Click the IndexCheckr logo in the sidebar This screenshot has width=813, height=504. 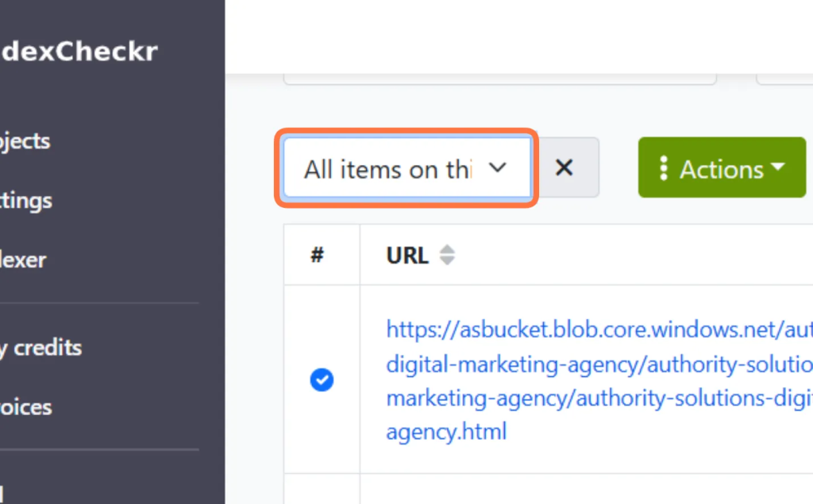coord(79,51)
